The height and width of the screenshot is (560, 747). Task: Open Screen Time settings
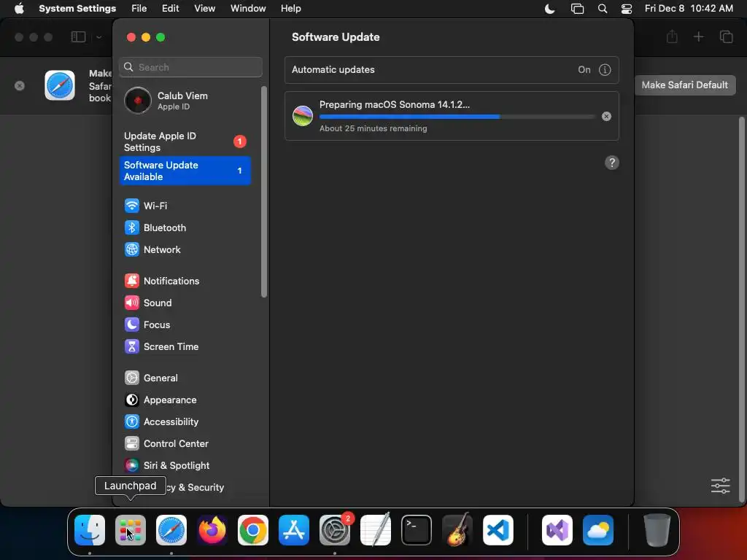click(x=185, y=346)
